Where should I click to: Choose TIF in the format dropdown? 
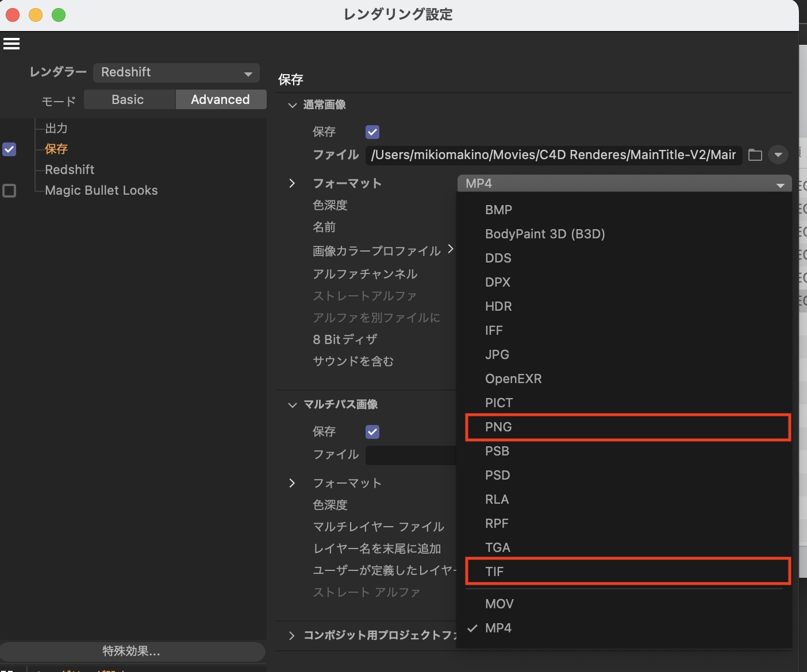coord(494,572)
